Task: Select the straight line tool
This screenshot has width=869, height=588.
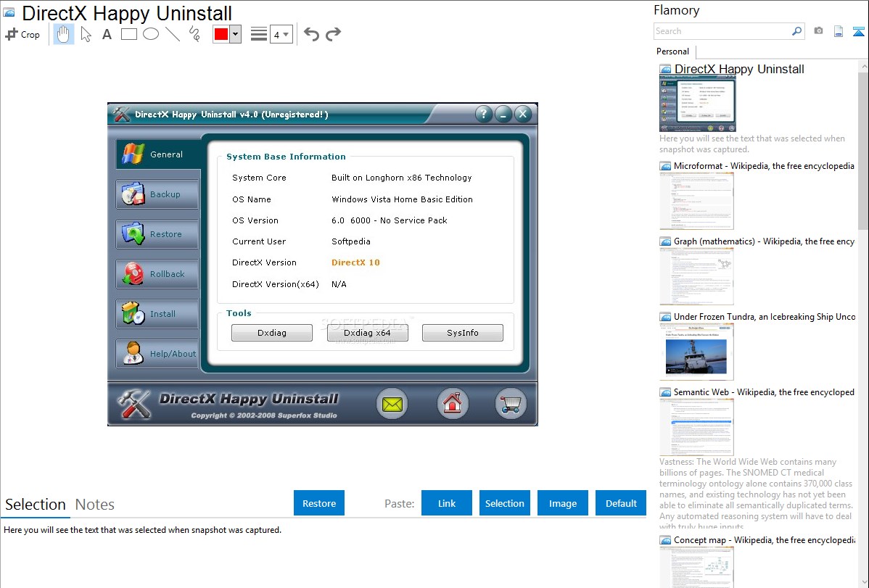Action: [173, 34]
